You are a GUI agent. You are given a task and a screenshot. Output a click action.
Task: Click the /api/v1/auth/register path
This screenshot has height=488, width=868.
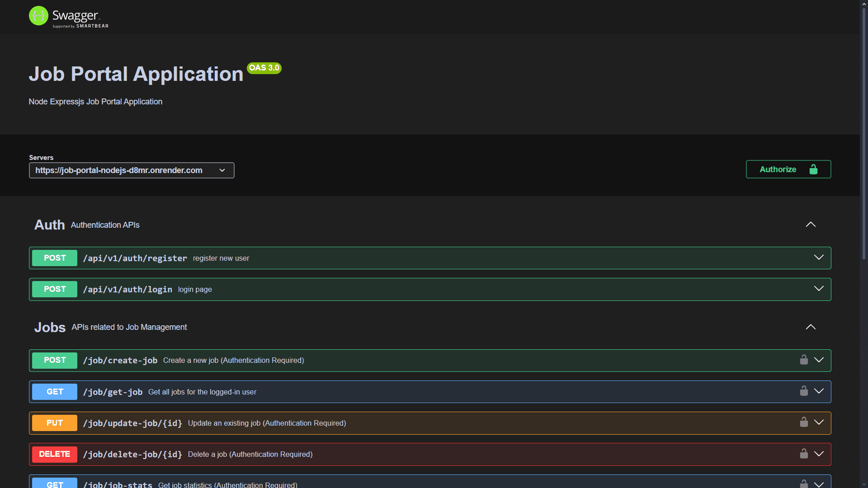[135, 258]
